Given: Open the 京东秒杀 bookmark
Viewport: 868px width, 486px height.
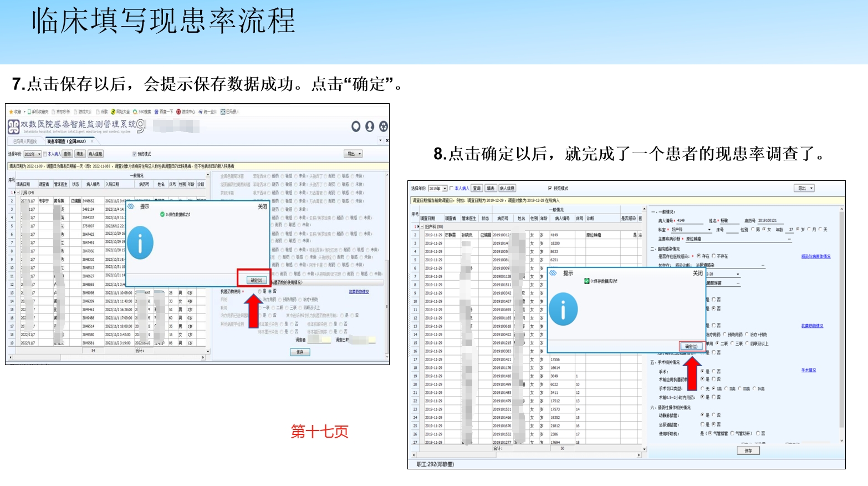Looking at the screenshot, I should pyautogui.click(x=61, y=112).
